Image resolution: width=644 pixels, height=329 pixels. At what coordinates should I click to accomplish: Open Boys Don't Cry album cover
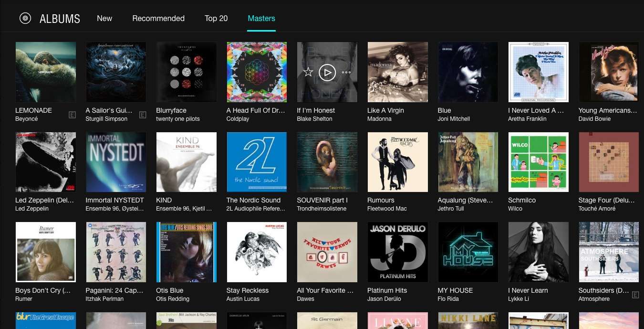[46, 252]
